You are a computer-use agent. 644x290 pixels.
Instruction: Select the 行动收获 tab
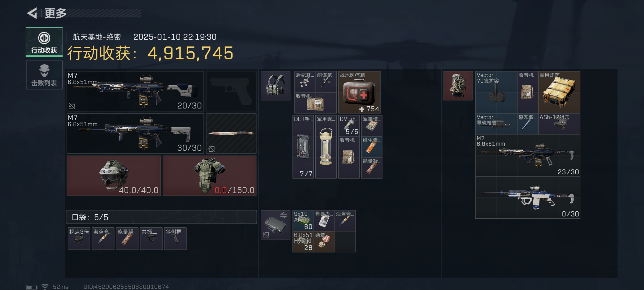pos(44,42)
